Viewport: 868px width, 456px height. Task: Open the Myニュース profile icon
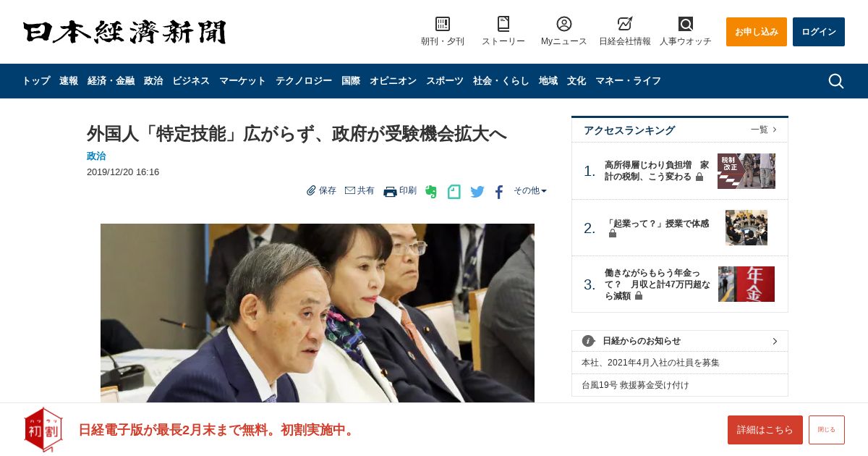[564, 24]
